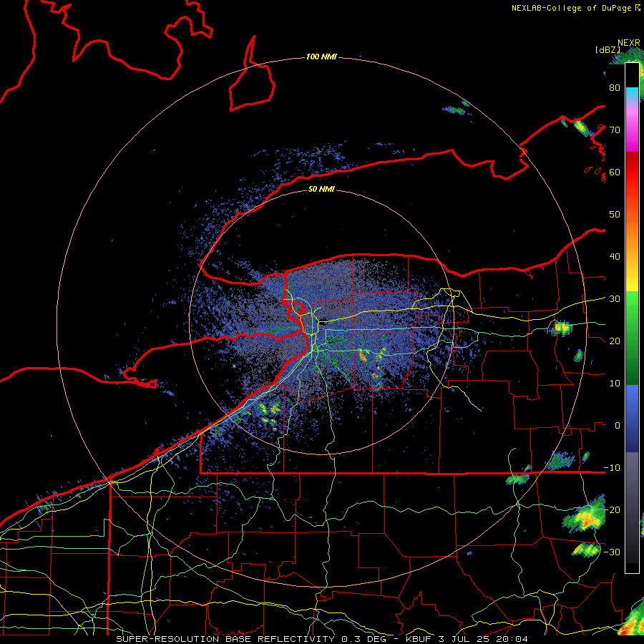Image resolution: width=644 pixels, height=644 pixels.
Task: Click the 70 value on dBZ scale
Action: tap(615, 130)
